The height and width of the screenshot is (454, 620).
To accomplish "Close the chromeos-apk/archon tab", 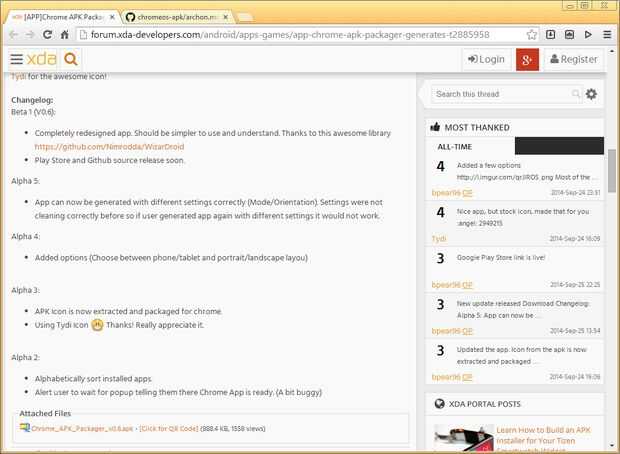I will pyautogui.click(x=226, y=17).
